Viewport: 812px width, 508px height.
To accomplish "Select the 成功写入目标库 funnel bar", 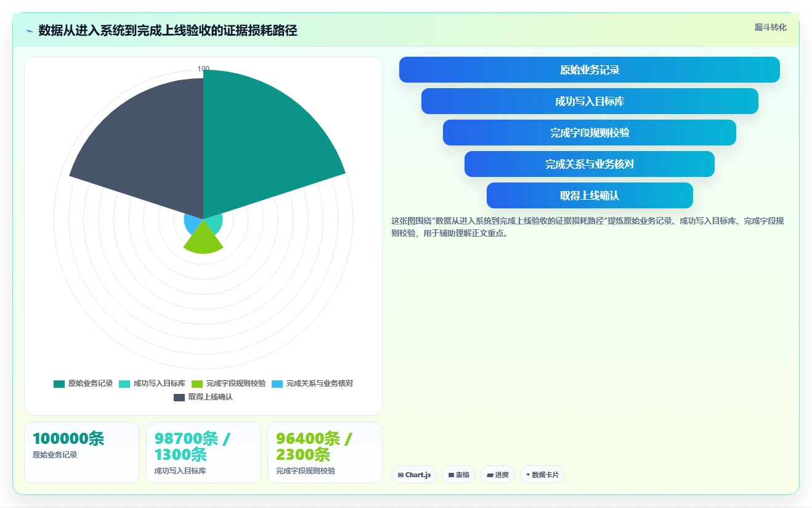I will (590, 101).
